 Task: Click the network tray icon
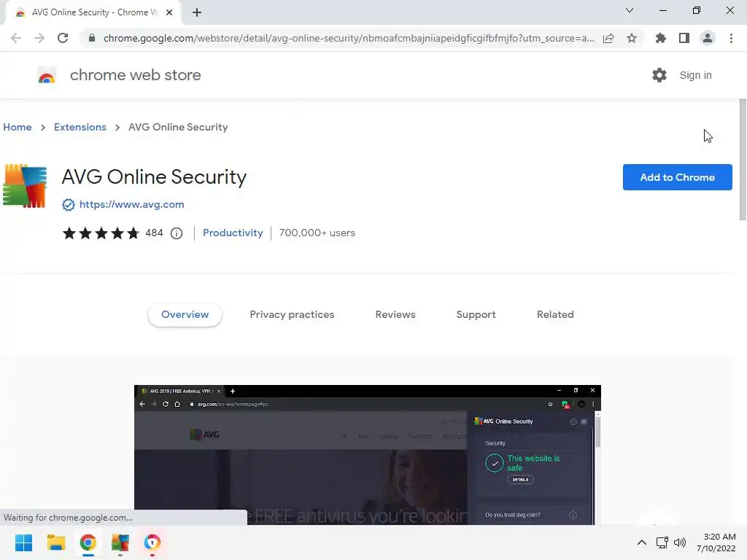point(662,542)
